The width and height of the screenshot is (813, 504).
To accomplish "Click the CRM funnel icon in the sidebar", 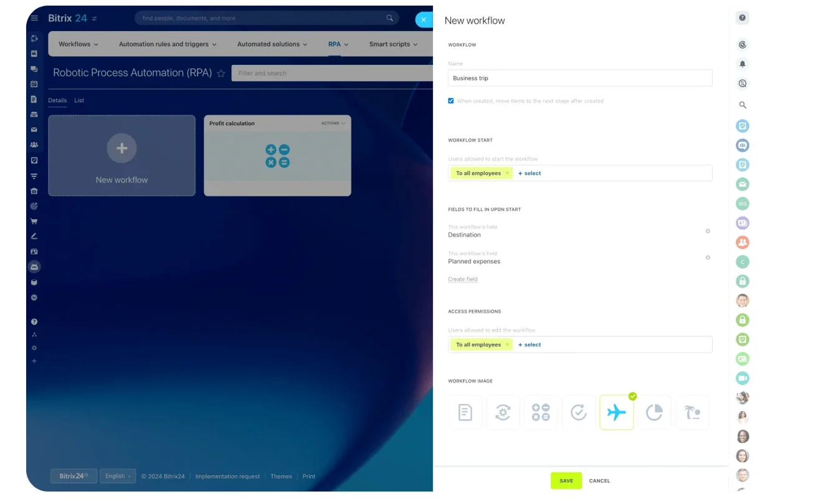I will point(34,176).
